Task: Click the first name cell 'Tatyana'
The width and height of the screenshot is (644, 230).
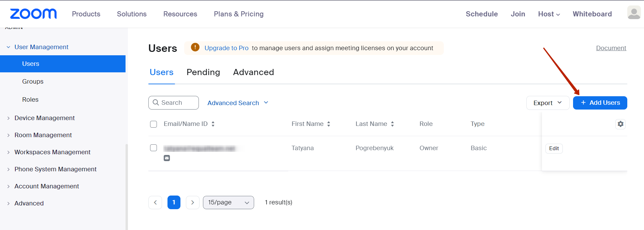Action: click(303, 148)
